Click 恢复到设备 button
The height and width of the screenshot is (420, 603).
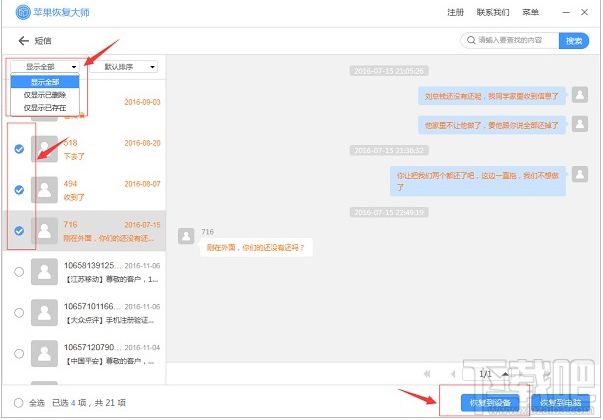(x=490, y=403)
